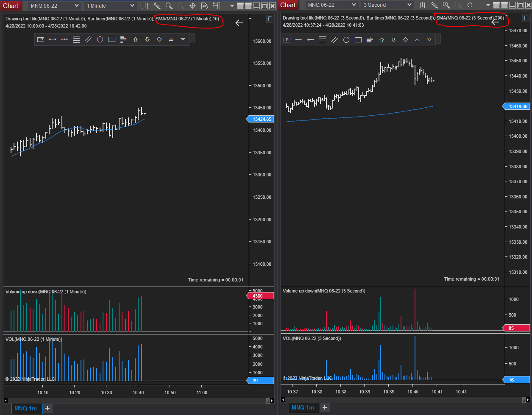The image size is (532, 415).
Task: Zoom in on the 1 Minute chart
Action: click(x=169, y=6)
